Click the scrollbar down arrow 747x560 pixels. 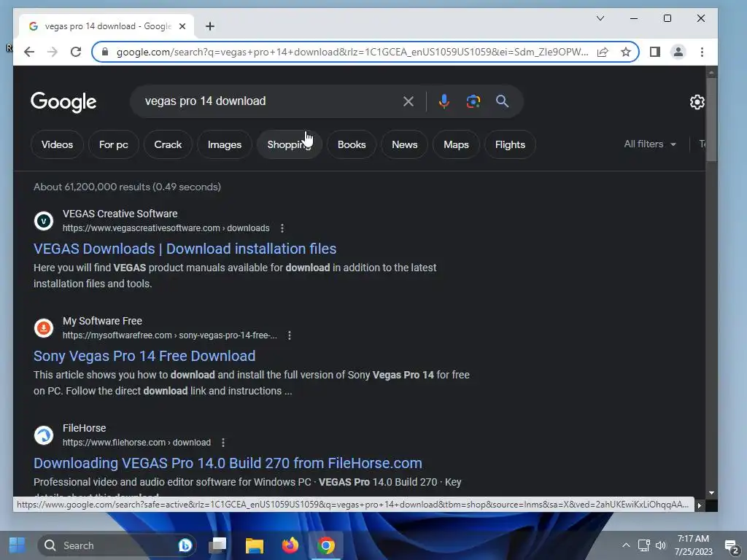coord(711,493)
